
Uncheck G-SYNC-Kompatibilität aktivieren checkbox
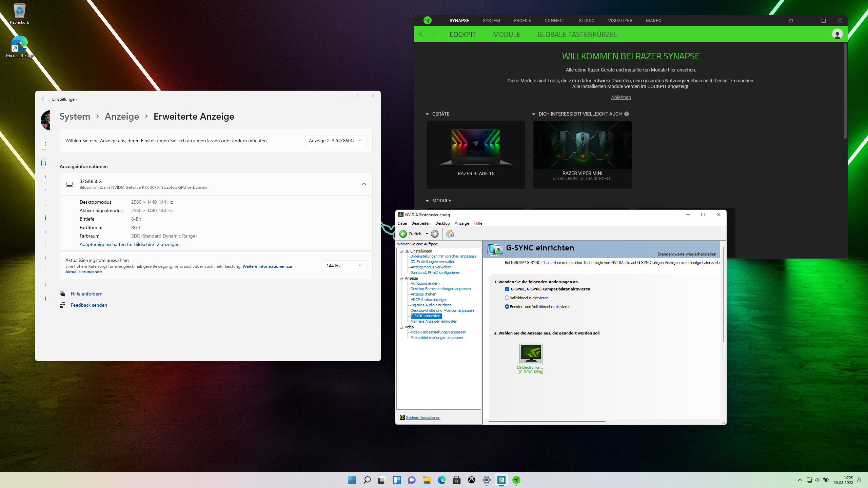click(507, 289)
